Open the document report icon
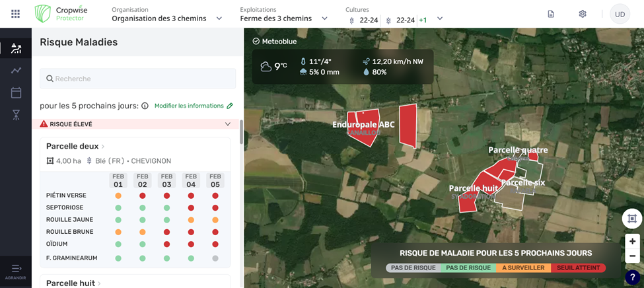Image resolution: width=644 pixels, height=288 pixels. 551,14
